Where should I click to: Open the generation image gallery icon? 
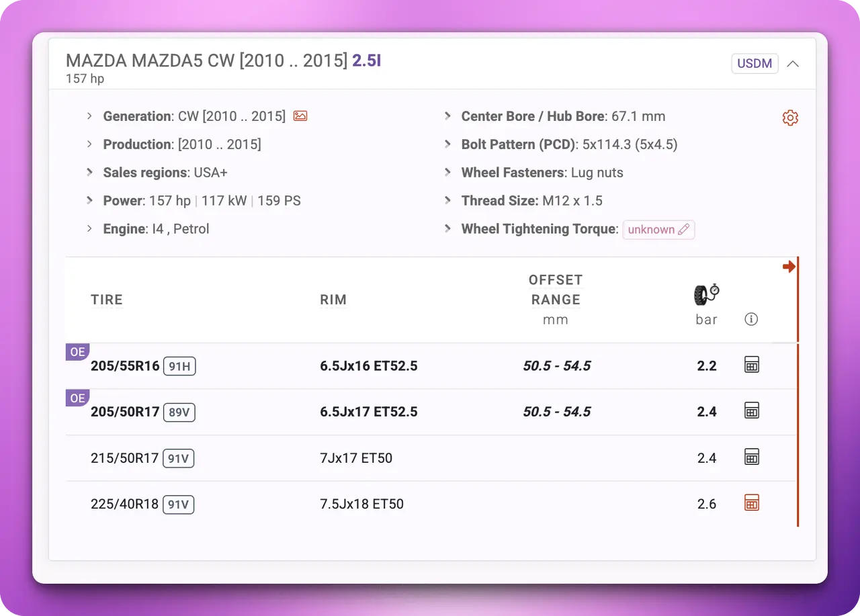(300, 116)
